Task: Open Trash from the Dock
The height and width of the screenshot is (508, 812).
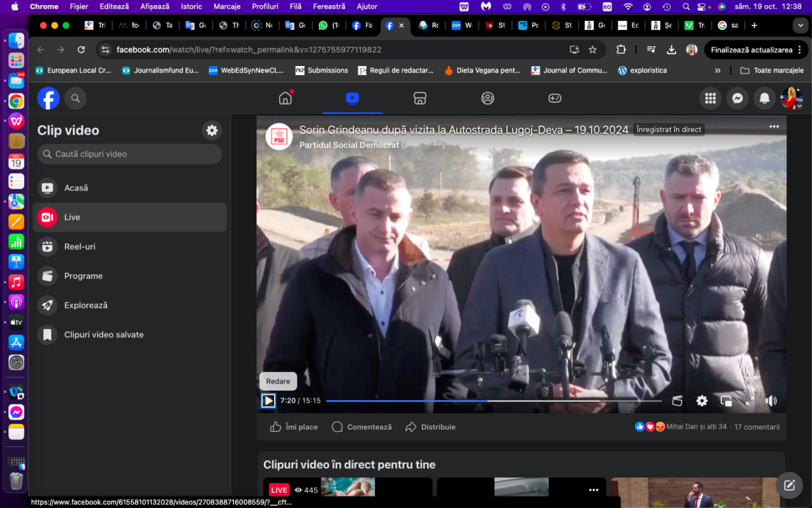Action: pyautogui.click(x=16, y=481)
